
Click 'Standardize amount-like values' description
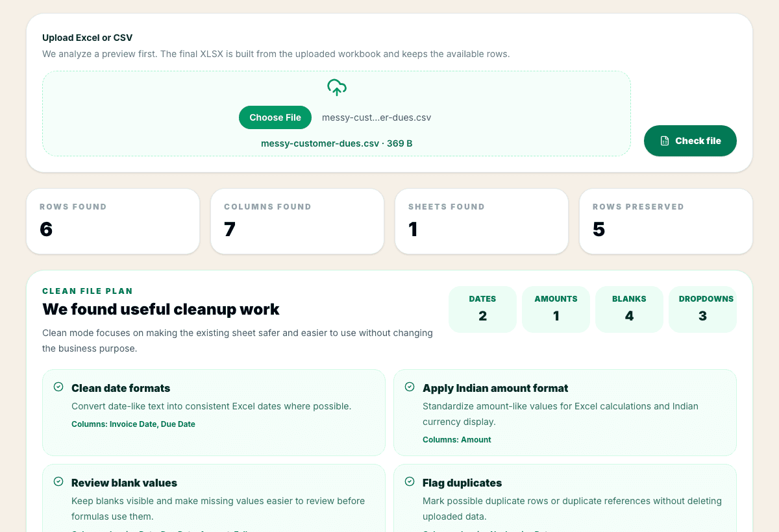[560, 414]
